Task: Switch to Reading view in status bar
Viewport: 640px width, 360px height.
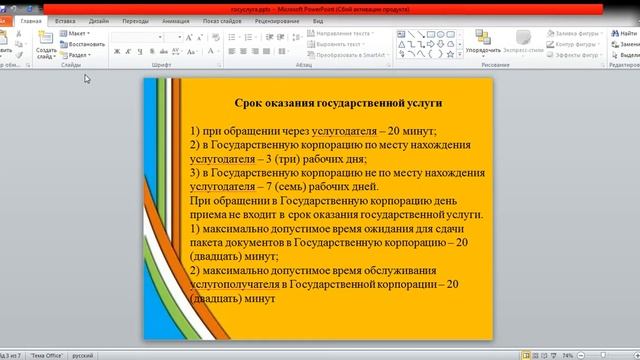Action: [x=544, y=356]
